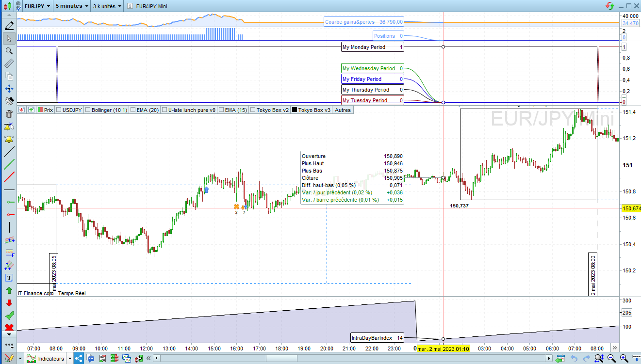
Task: Click the blue share icon
Action: 78,359
